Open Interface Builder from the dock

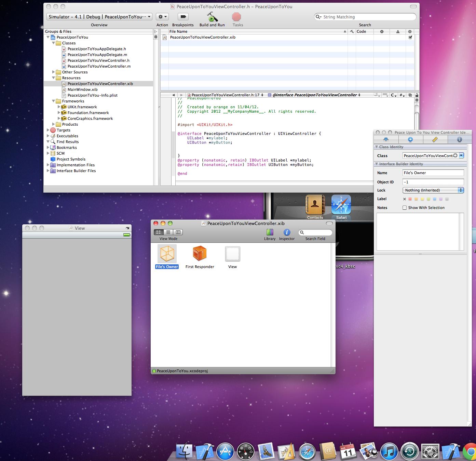287,452
